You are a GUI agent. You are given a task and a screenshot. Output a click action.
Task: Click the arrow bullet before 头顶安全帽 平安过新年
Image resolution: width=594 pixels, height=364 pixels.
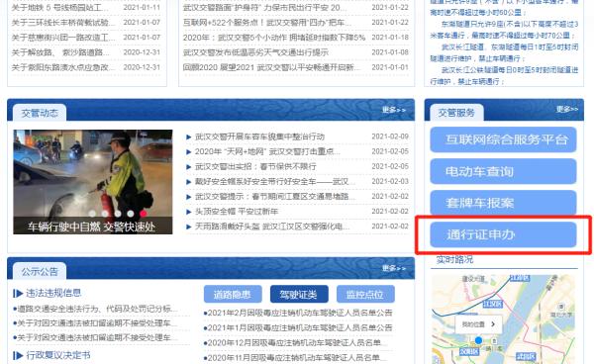pos(189,212)
